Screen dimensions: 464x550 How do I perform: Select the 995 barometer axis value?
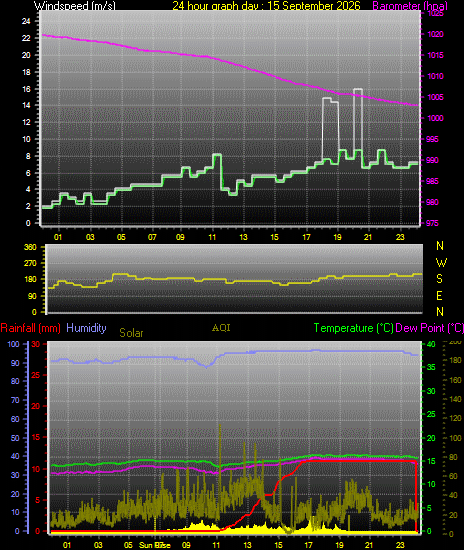[433, 139]
